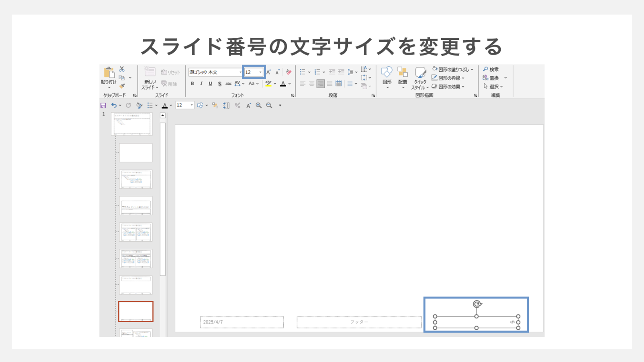The height and width of the screenshot is (362, 644).
Task: Apply font color A in ribbon
Action: click(x=283, y=84)
